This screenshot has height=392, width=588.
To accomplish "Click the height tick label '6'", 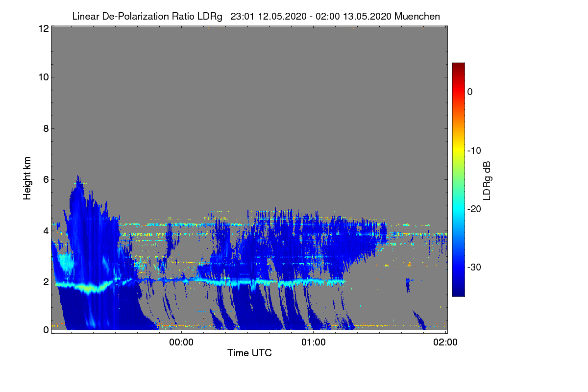I will pos(46,180).
